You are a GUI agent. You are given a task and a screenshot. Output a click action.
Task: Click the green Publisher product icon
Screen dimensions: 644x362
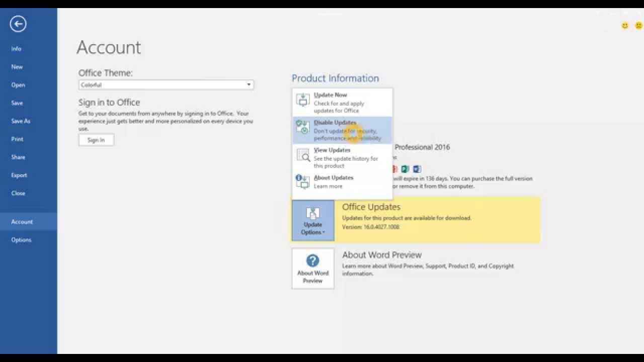point(406,169)
